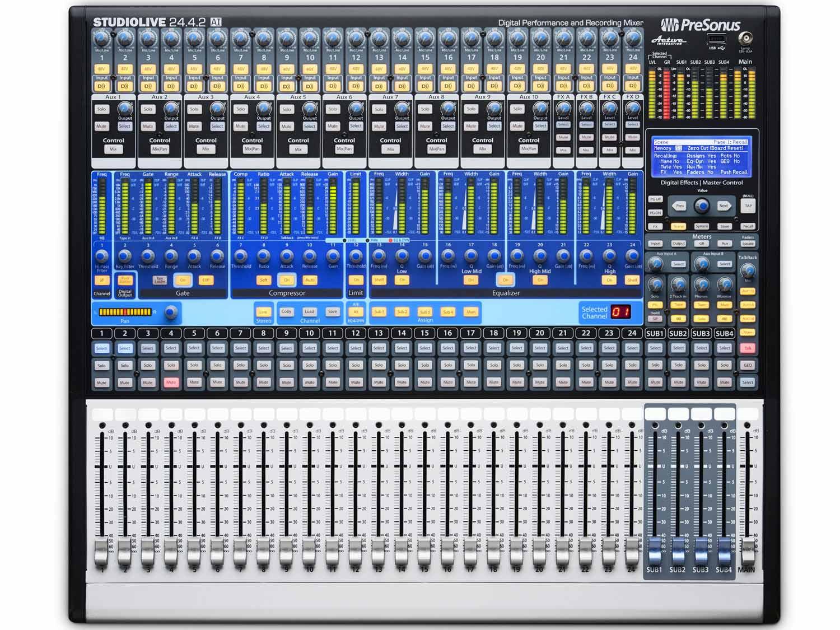Click the Value encoder knob
840x630 pixels.
coord(702,206)
